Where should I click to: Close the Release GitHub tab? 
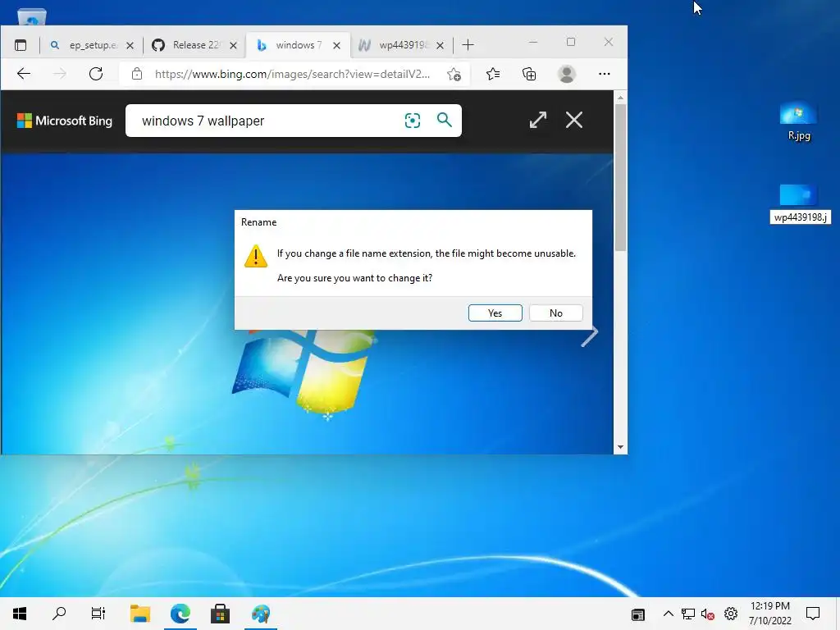point(233,46)
